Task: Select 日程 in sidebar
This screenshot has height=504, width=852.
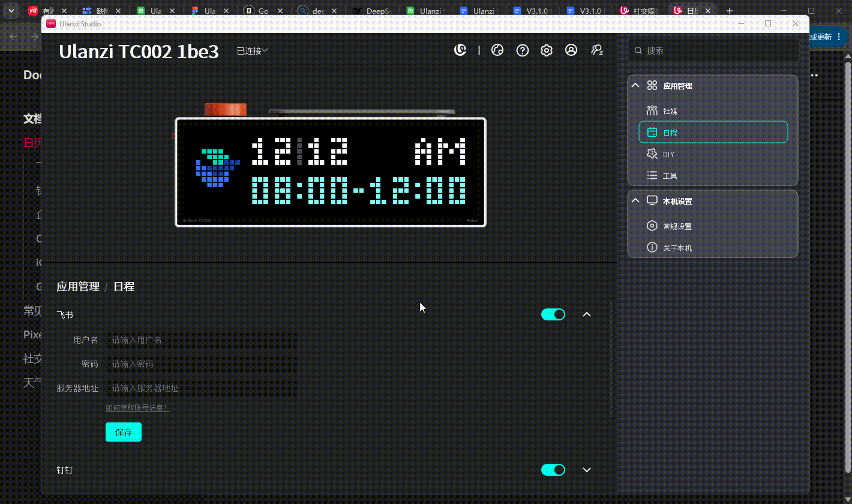Action: (x=713, y=132)
